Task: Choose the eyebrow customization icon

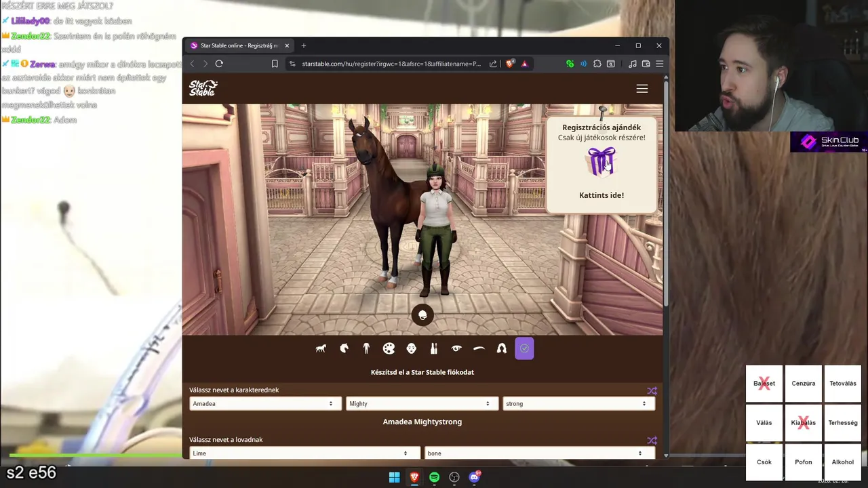Action: pos(479,348)
